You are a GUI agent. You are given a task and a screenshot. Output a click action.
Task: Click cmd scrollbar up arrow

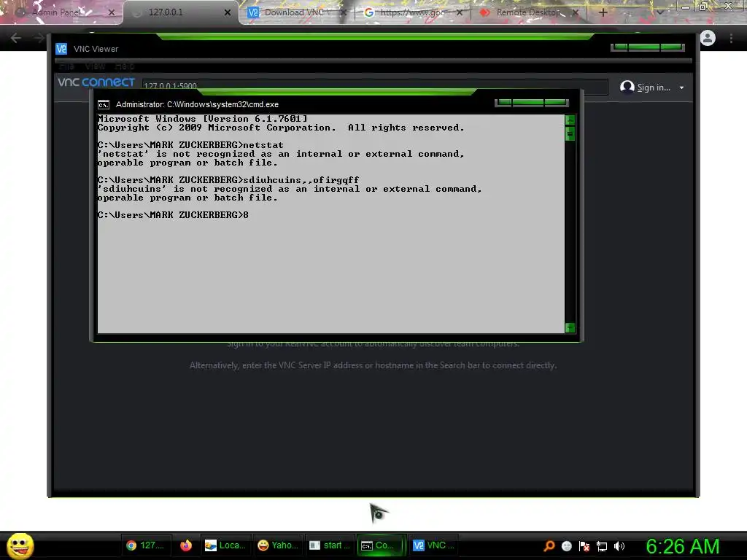pyautogui.click(x=570, y=120)
